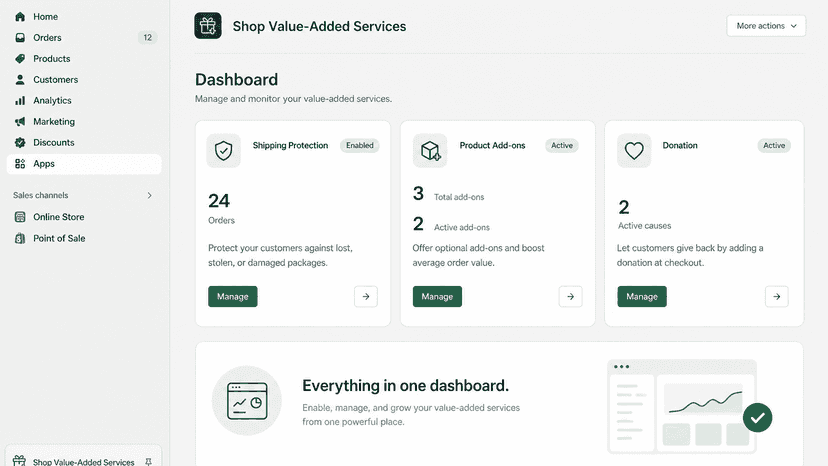The image size is (828, 466).
Task: Select the Apps menu item
Action: pyautogui.click(x=84, y=164)
